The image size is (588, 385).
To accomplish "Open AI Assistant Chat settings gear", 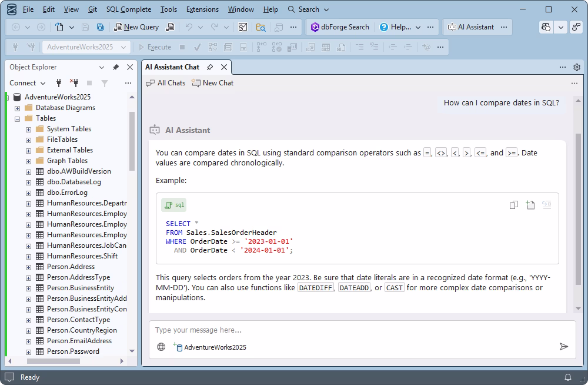I will (576, 67).
